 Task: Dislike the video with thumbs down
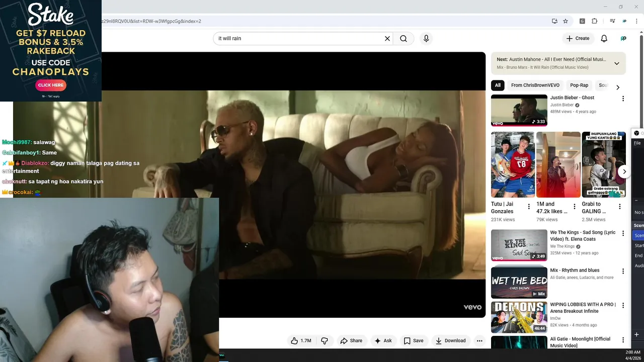point(325,340)
